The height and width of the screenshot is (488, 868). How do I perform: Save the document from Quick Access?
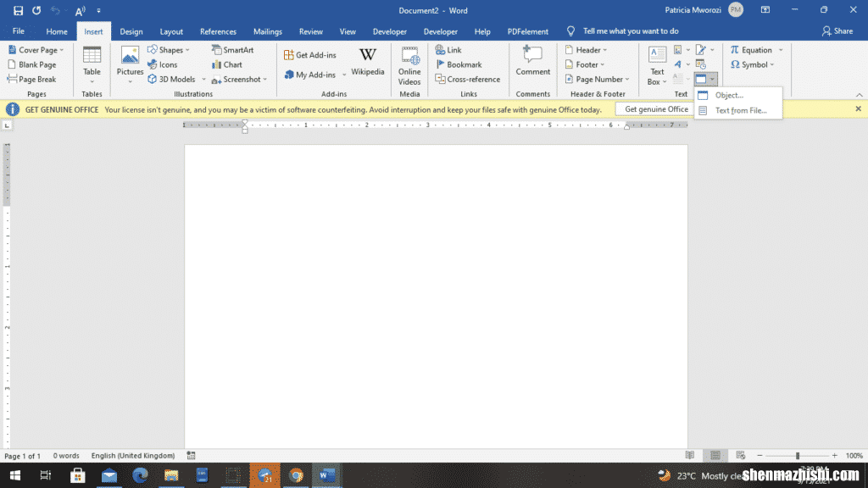pos(19,10)
